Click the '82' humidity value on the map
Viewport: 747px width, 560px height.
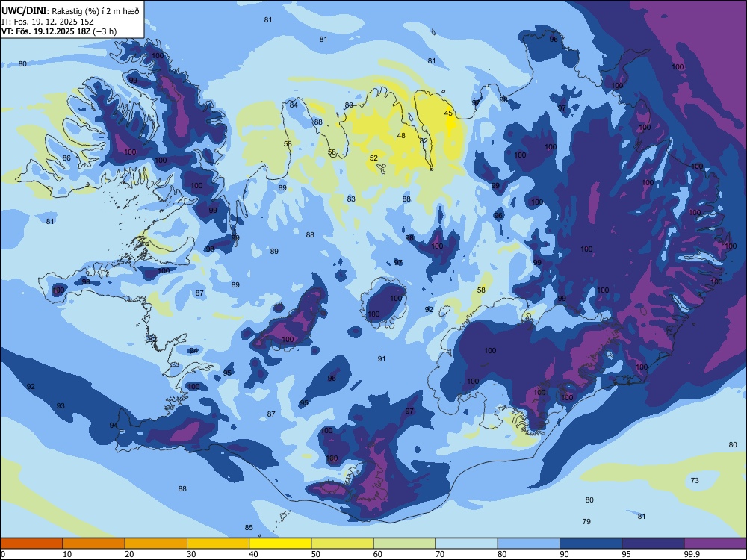[x=424, y=141]
